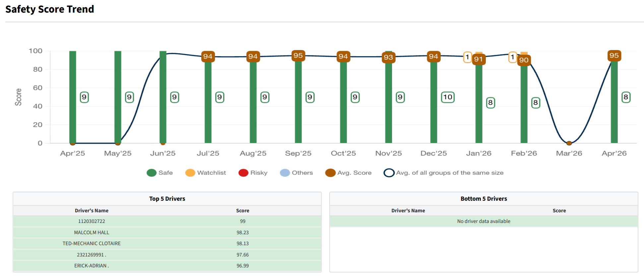The height and width of the screenshot is (280, 644).
Task: Click the Jun'25 x-axis label
Action: click(163, 153)
